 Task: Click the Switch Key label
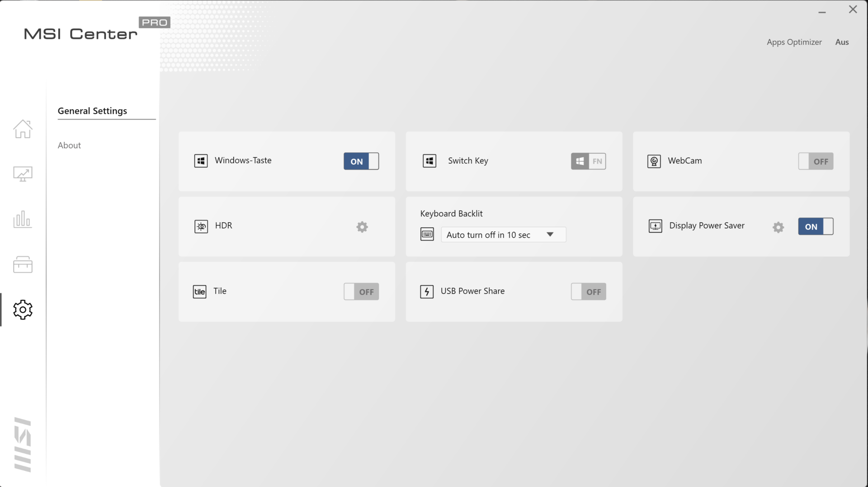pos(468,161)
